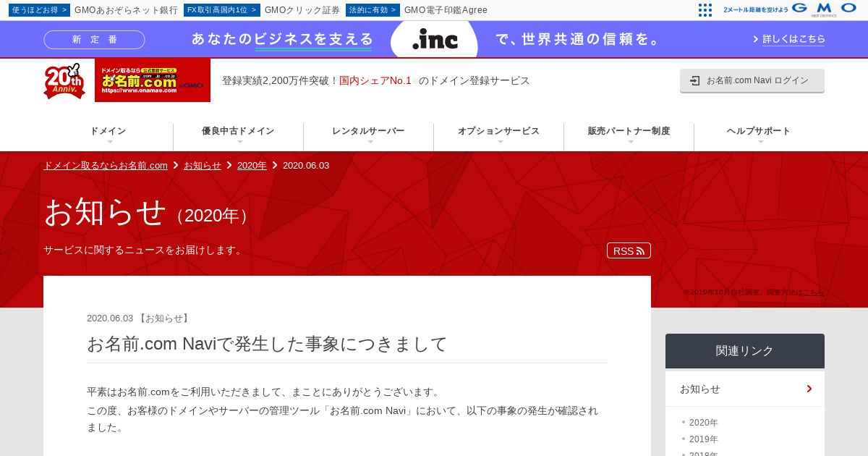Open the ヘルプサポート menu
This screenshot has height=456, width=868.
point(759,131)
